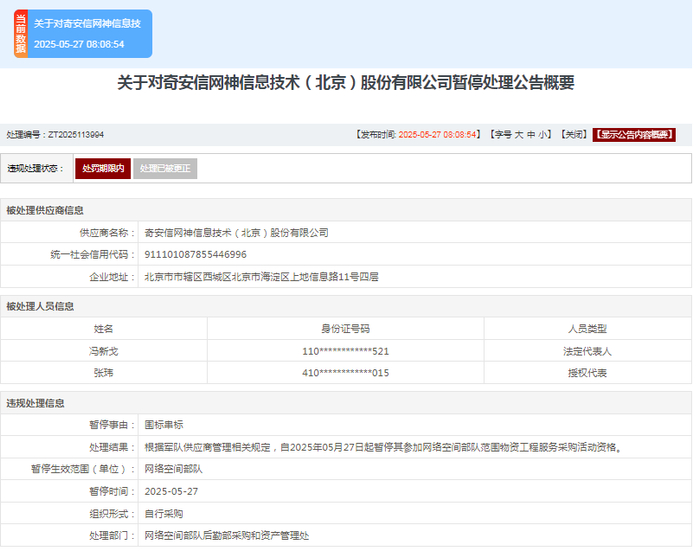Click the enterprise address value cell
Screen dimensions: 700x551
coord(262,277)
